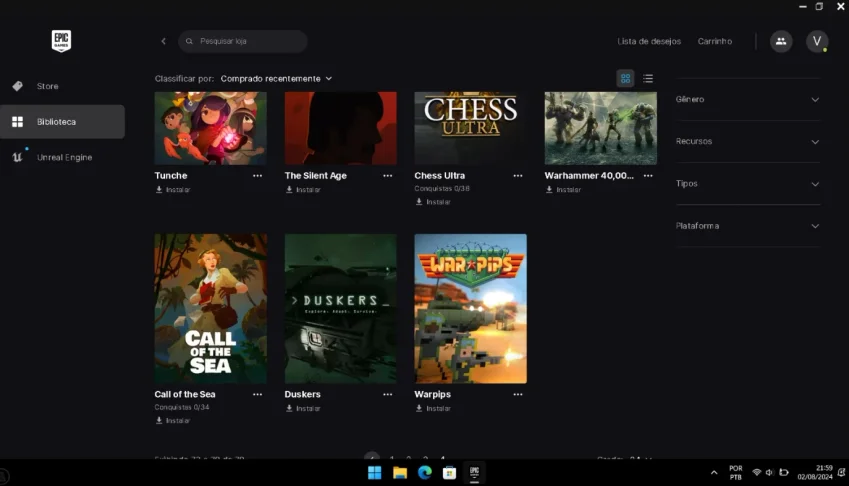Click Conquistas 0/34 under Call of the Sea

(182, 407)
